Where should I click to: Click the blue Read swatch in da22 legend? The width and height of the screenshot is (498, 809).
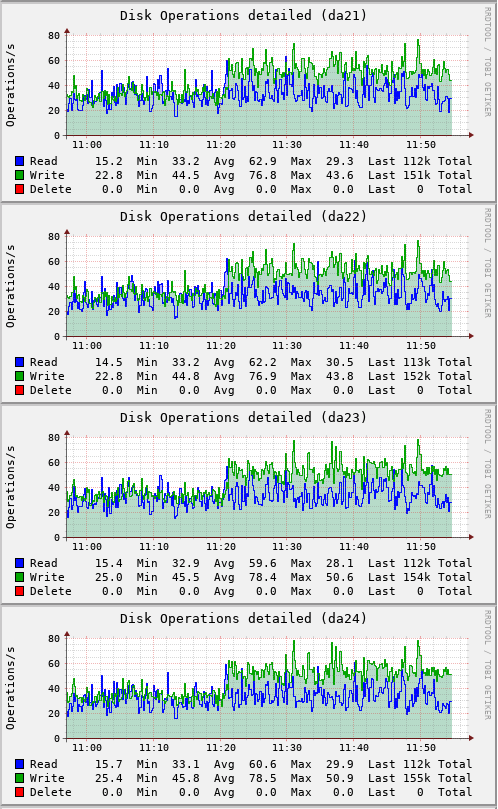coord(20,362)
